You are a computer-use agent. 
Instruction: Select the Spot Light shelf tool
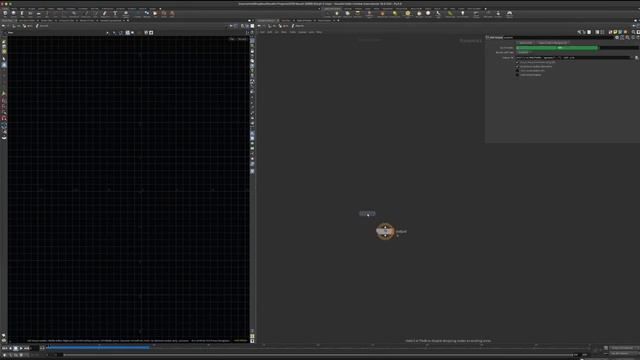[347, 13]
